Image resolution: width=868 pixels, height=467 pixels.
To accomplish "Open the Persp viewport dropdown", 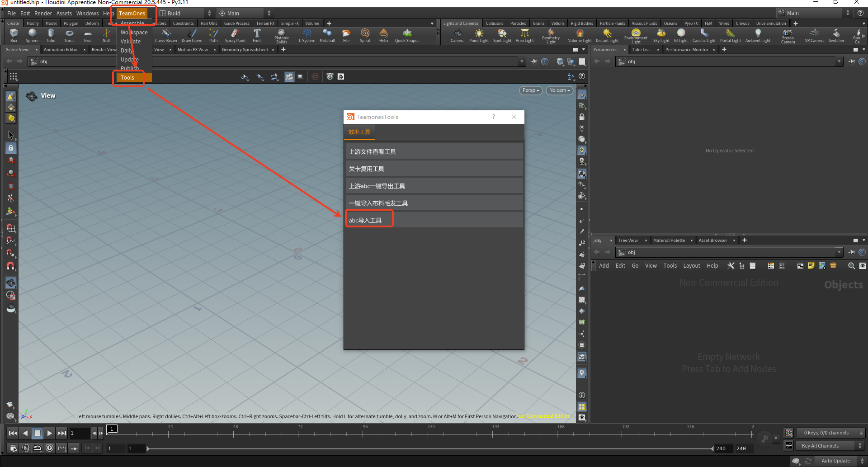I will pos(531,90).
